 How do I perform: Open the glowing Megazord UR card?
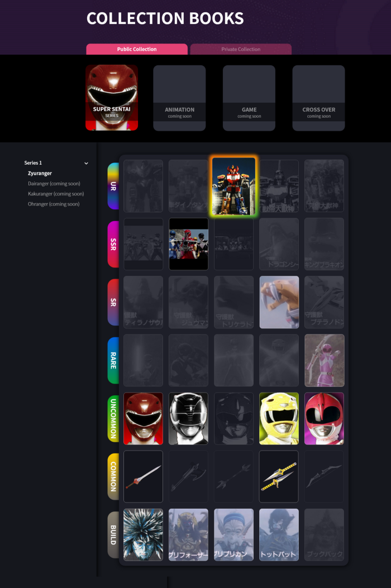click(x=233, y=187)
